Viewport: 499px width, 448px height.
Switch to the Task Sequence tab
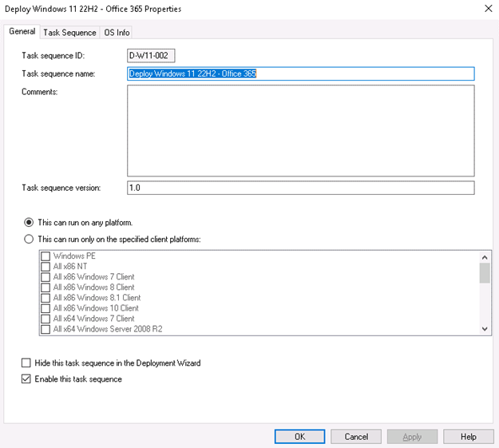(x=69, y=33)
